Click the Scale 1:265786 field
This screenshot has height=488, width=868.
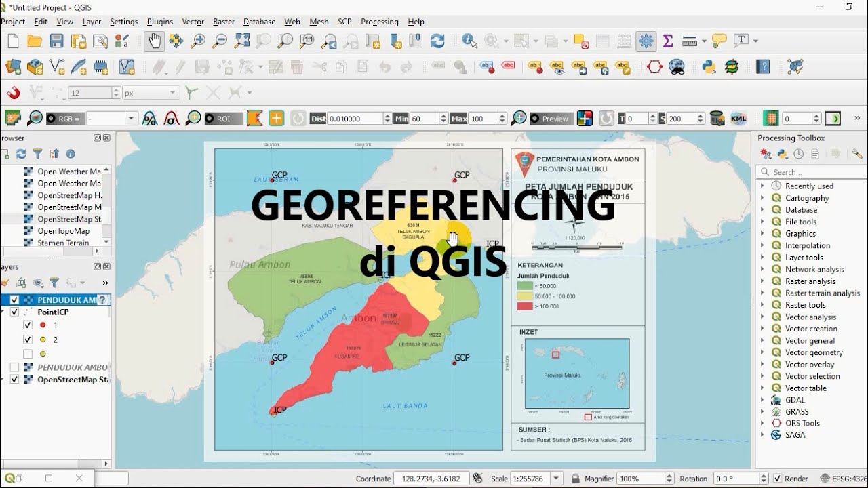536,479
